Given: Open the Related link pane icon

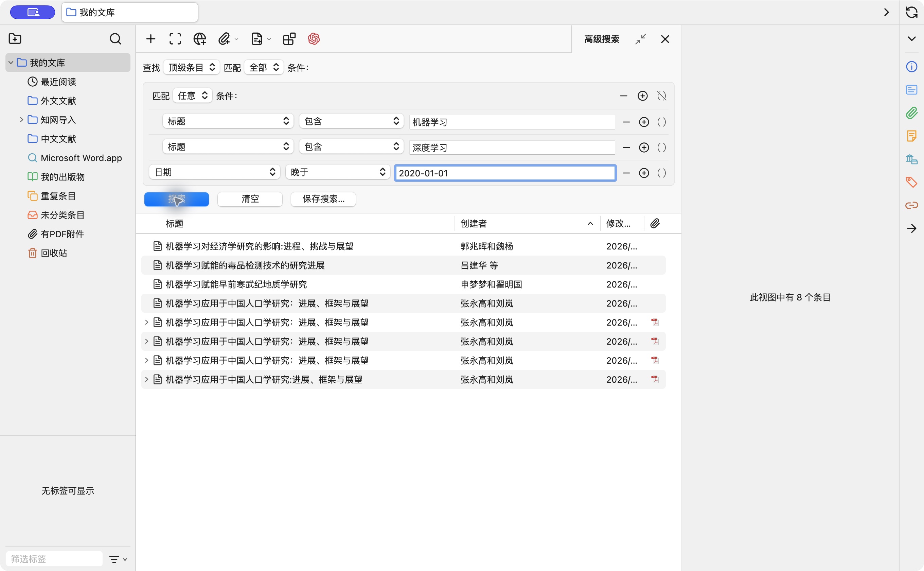Looking at the screenshot, I should click(911, 205).
